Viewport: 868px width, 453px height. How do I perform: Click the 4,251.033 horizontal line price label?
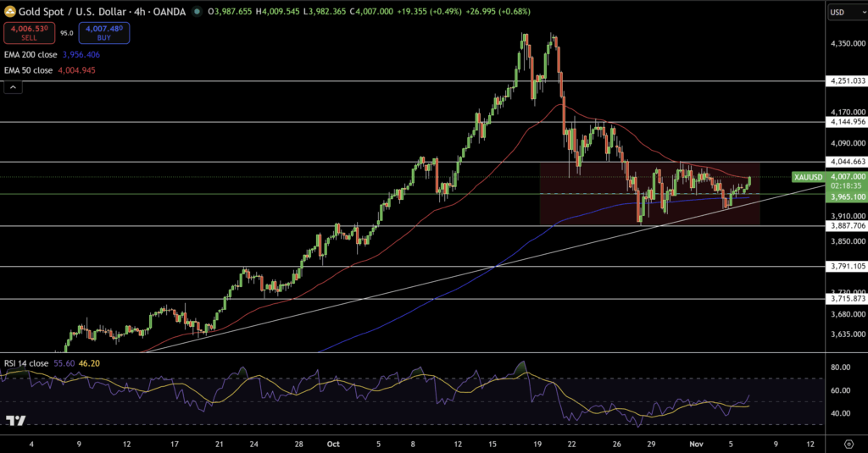click(x=847, y=81)
